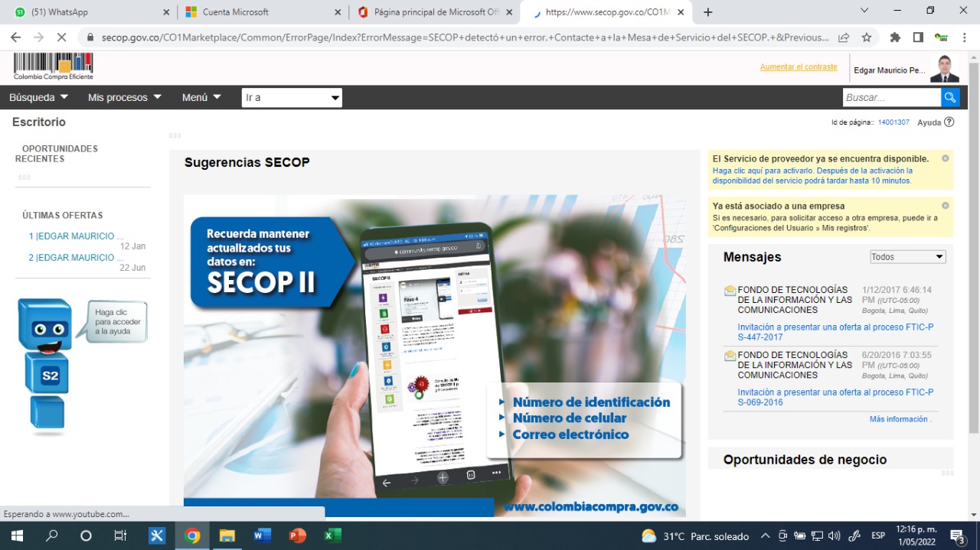Select the active SECOP tab
Screen dimensions: 980x550
click(605, 12)
